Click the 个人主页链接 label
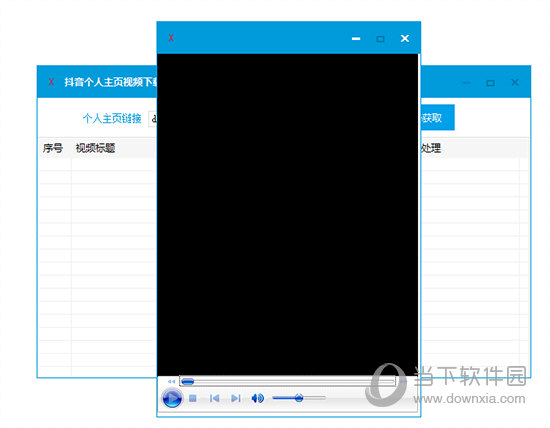Image resolution: width=550 pixels, height=428 pixels. [112, 119]
